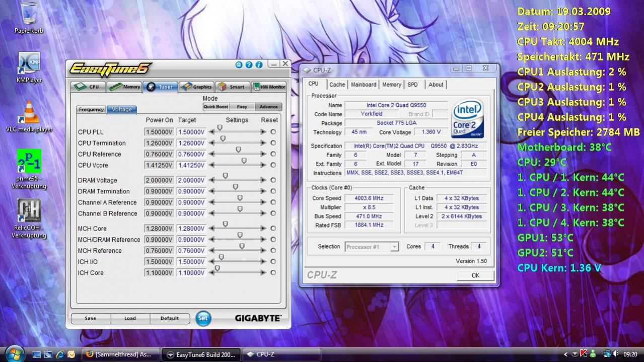Click the CPU Termination target voltage field
The image size is (644, 362).
191,143
